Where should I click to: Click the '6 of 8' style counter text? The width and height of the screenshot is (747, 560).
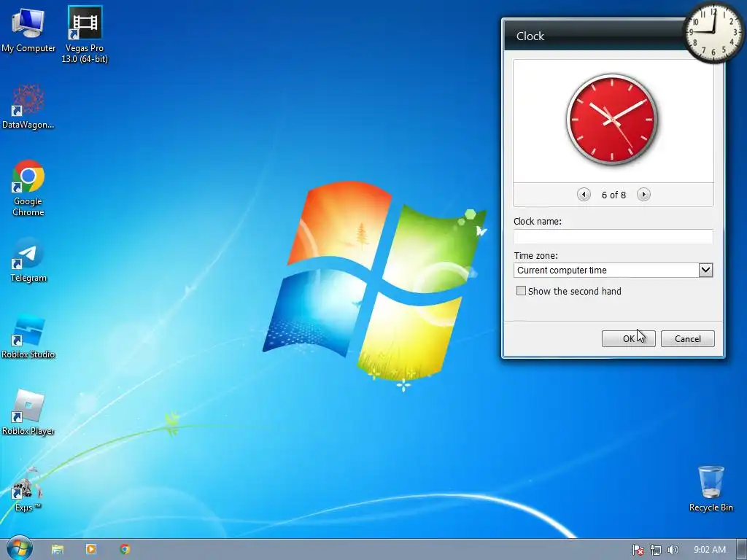(614, 195)
